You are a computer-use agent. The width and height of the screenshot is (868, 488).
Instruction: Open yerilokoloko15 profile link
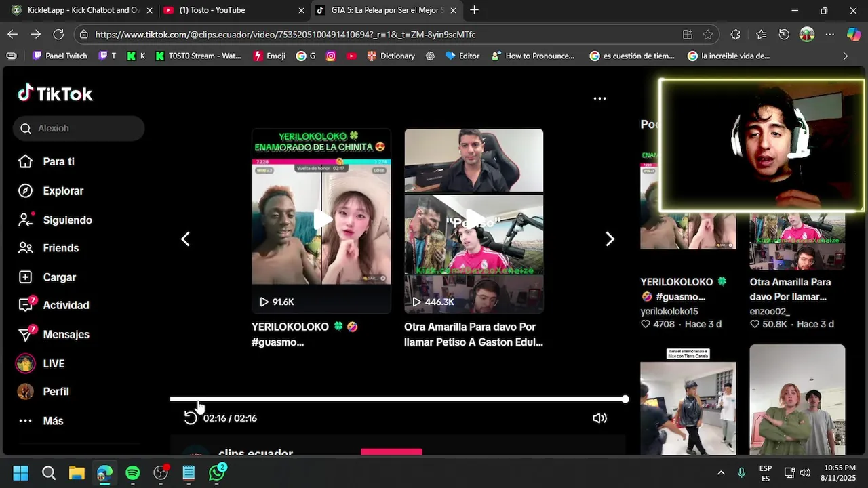pos(669,311)
